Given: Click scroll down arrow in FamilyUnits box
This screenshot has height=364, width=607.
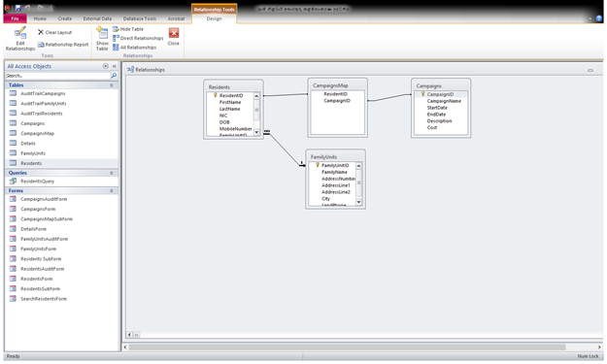Looking at the screenshot, I should click(358, 202).
